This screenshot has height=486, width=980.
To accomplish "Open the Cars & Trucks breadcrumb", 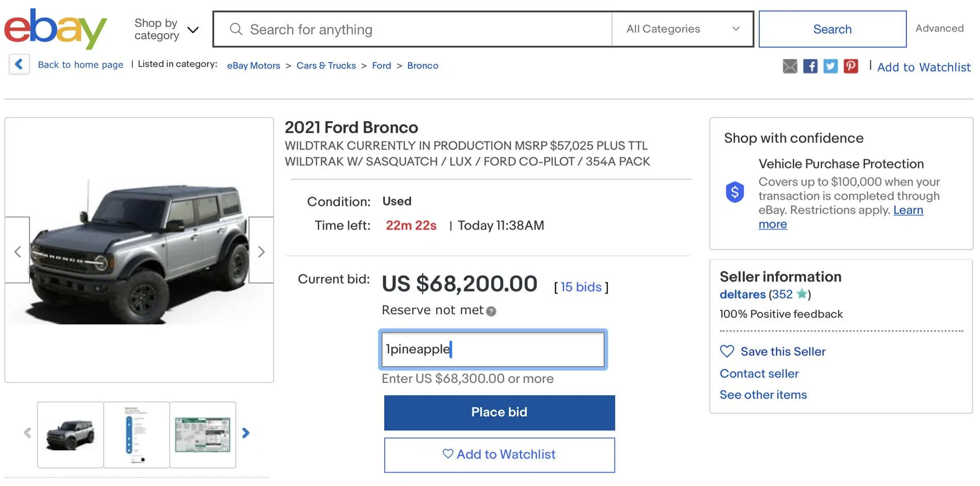I will tap(326, 65).
